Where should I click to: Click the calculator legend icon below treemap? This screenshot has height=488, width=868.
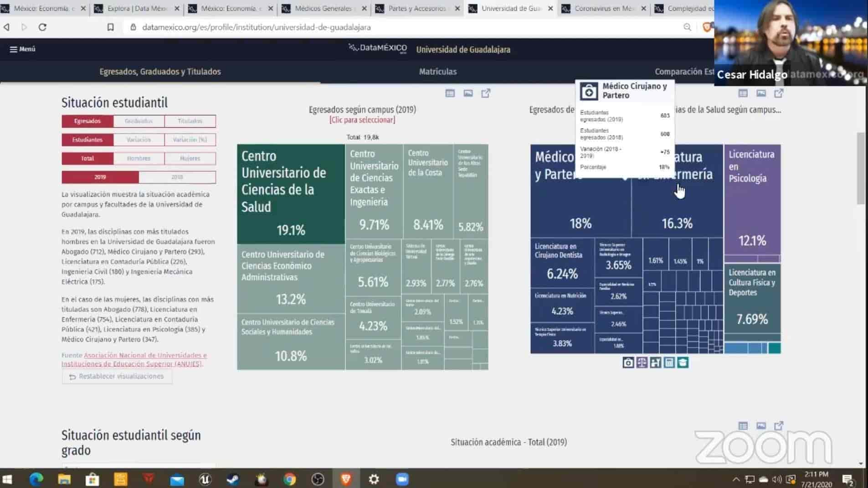click(669, 363)
